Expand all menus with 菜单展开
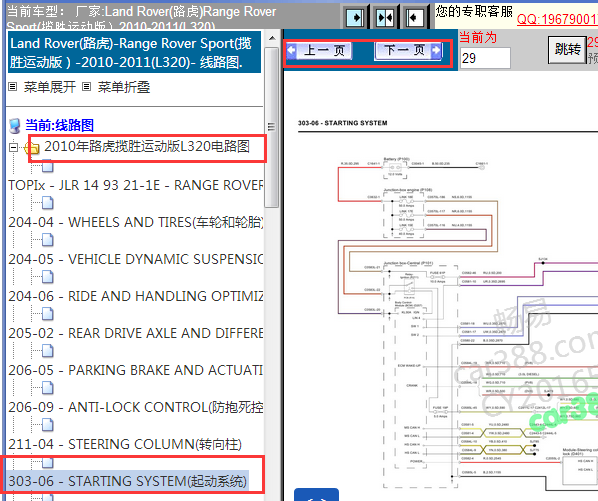This screenshot has height=501, width=598. [50, 87]
